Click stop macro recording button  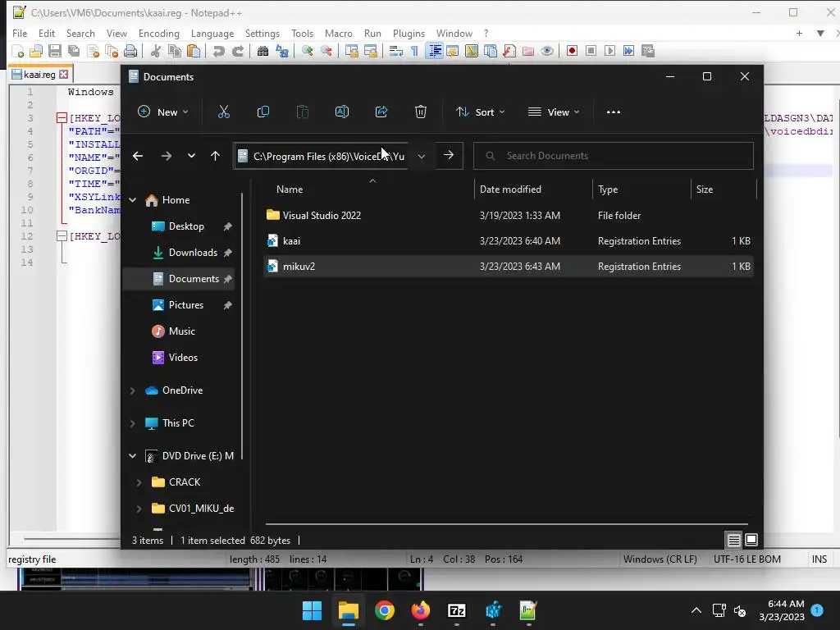tap(591, 51)
